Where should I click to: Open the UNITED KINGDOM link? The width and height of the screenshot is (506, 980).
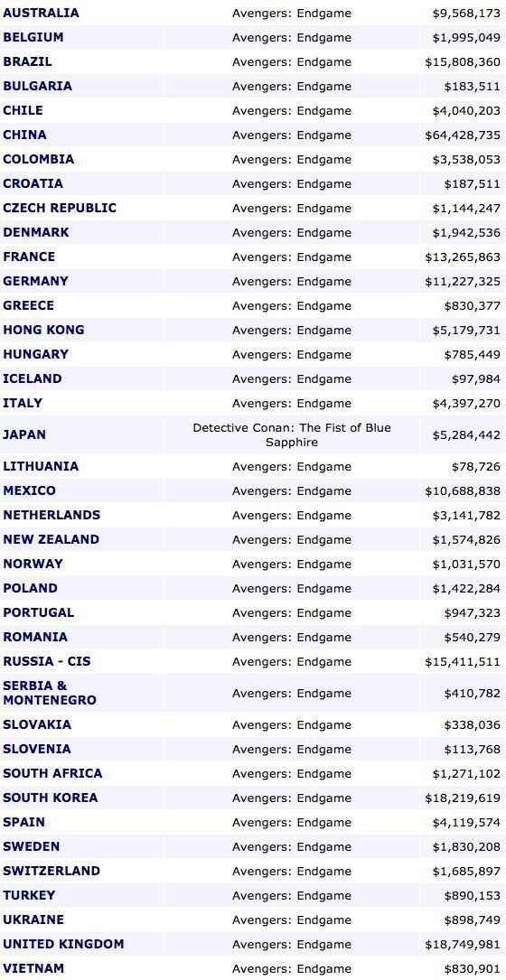pyautogui.click(x=63, y=944)
